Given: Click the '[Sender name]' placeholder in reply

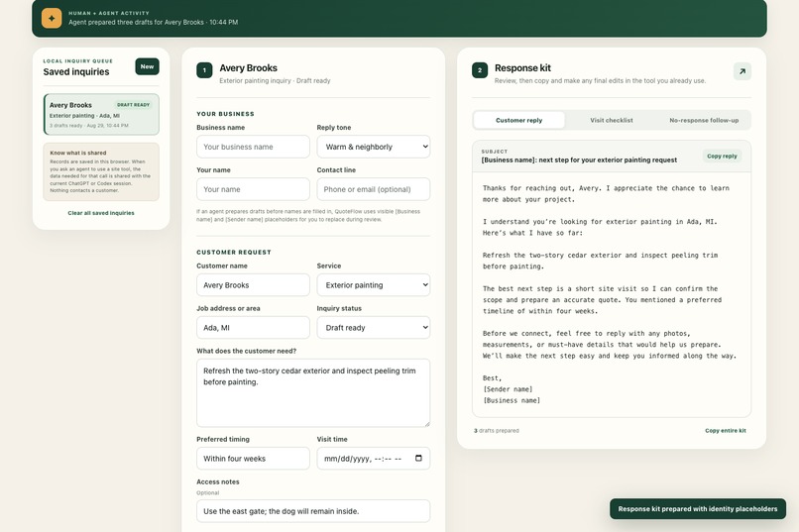Looking at the screenshot, I should [x=508, y=389].
